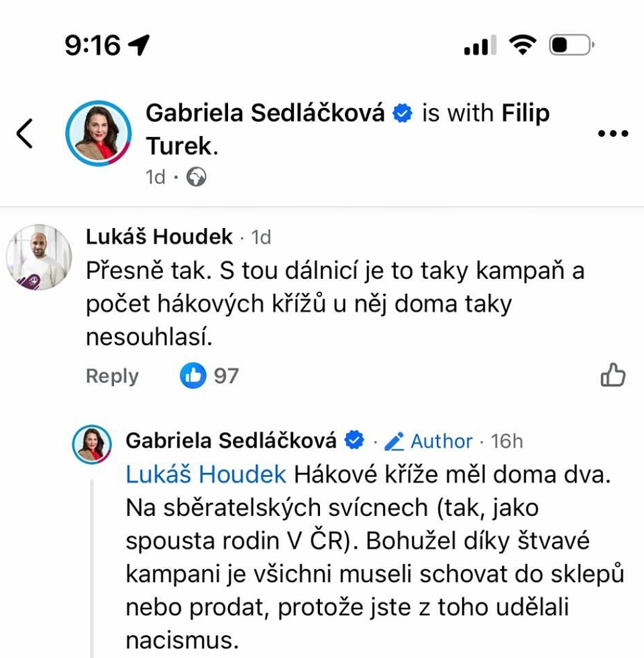Tap Gabriela Sedláčková's name in the reply
Screen dimensions: 644x658
(x=231, y=441)
